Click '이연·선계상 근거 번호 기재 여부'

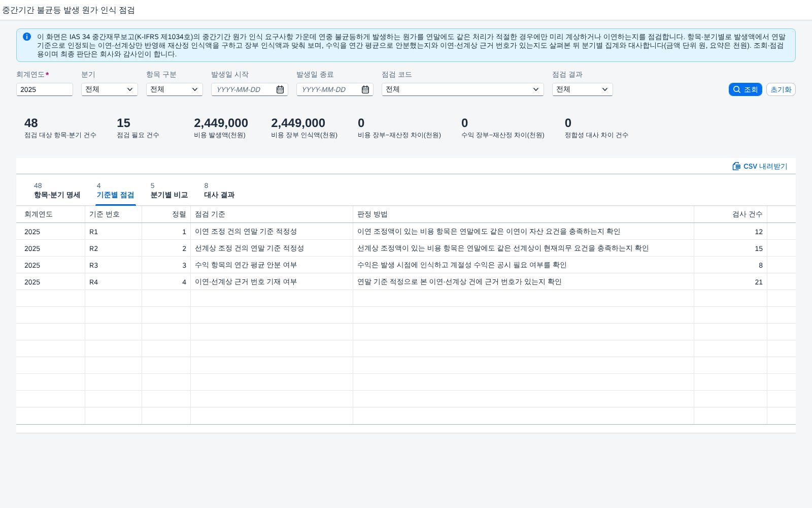click(x=246, y=282)
